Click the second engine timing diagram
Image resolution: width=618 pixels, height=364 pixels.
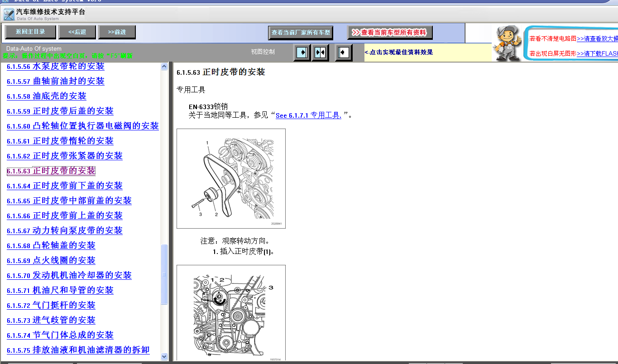(x=231, y=313)
